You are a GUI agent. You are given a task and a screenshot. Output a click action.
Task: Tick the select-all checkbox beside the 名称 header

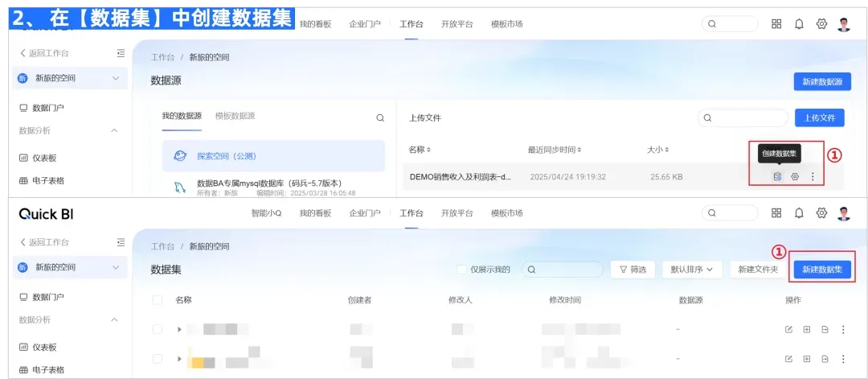point(158,300)
